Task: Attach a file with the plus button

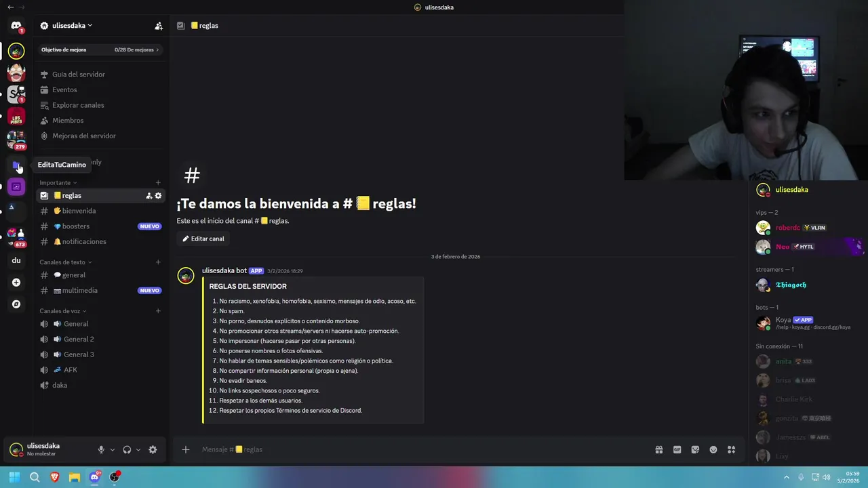Action: (x=185, y=449)
